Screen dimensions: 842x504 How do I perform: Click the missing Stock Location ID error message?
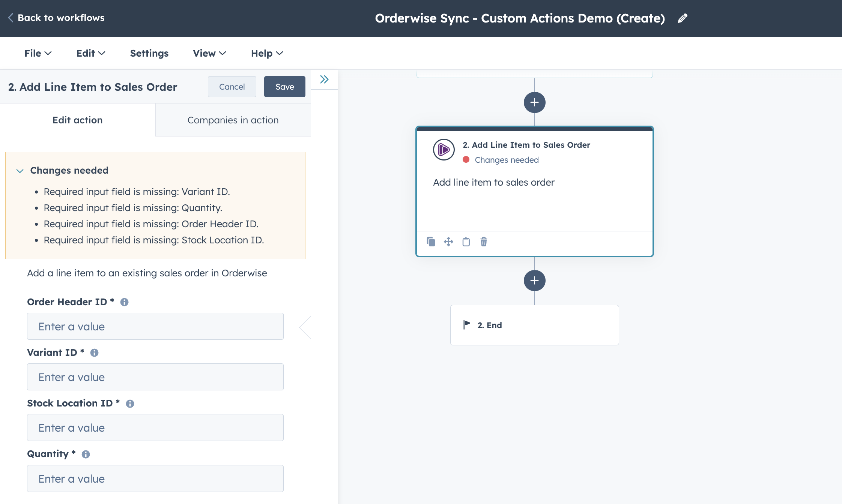pyautogui.click(x=154, y=240)
